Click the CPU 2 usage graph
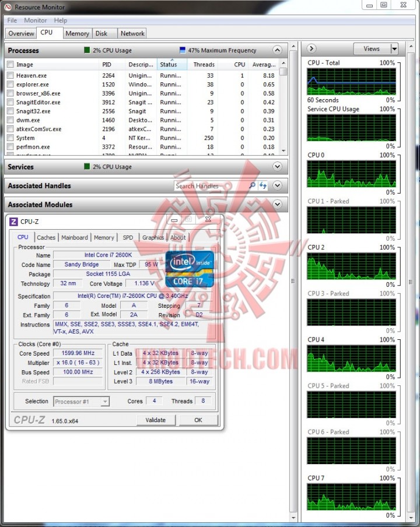Viewport: 420px width, 527px height. [351, 266]
